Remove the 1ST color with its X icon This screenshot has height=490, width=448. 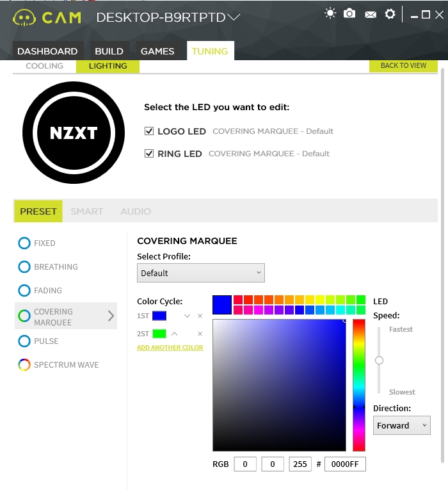(200, 316)
